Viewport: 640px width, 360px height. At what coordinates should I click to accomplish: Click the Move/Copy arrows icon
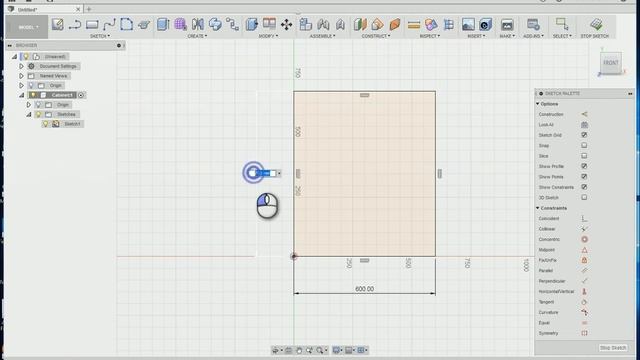pyautogui.click(x=286, y=24)
